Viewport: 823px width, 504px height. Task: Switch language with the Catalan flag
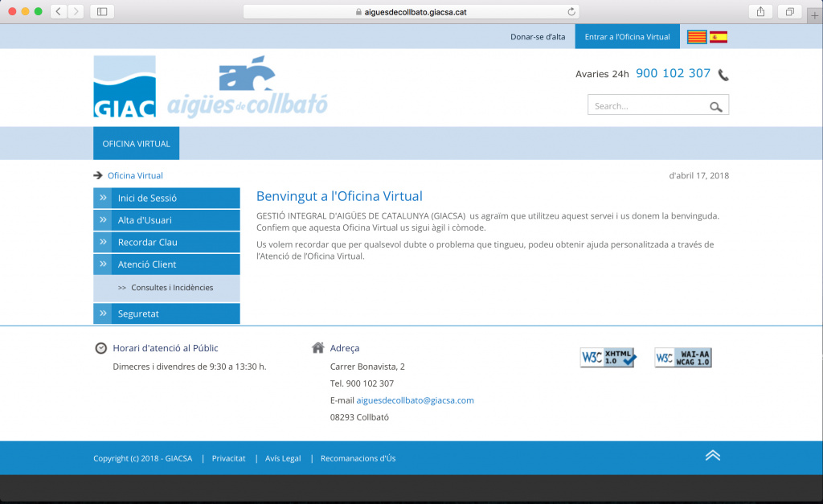tap(697, 37)
